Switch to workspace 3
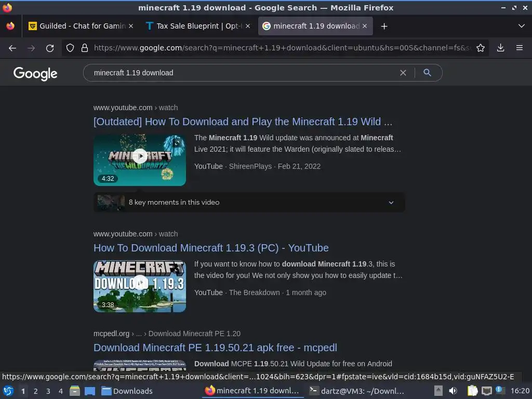Viewport: 532px width, 399px height. [x=48, y=391]
